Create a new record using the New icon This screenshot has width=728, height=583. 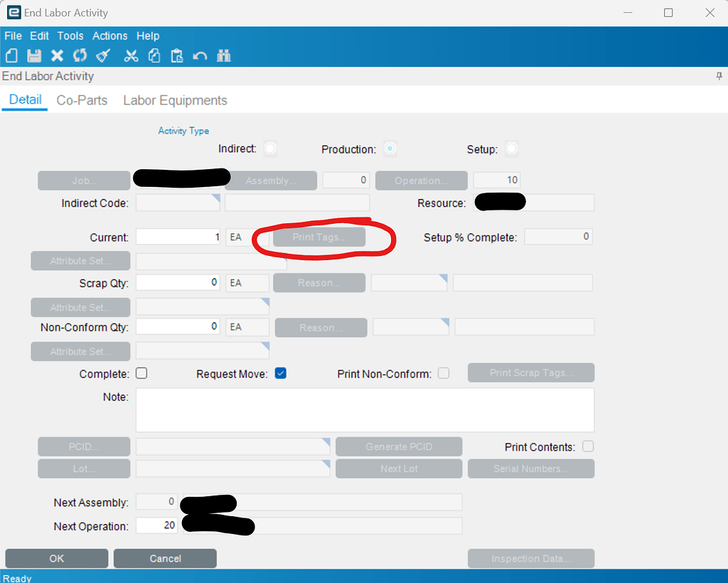tap(11, 55)
